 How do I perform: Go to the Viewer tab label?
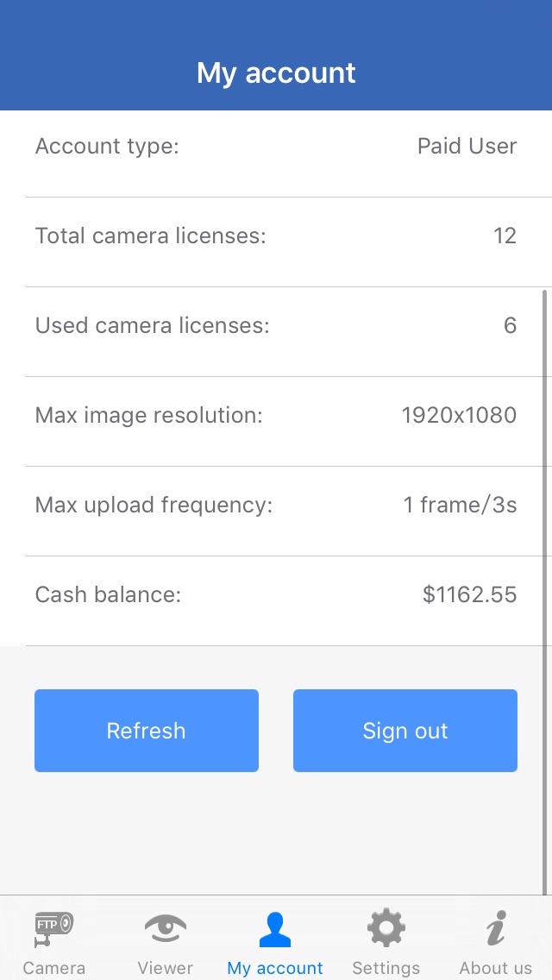coord(165,968)
